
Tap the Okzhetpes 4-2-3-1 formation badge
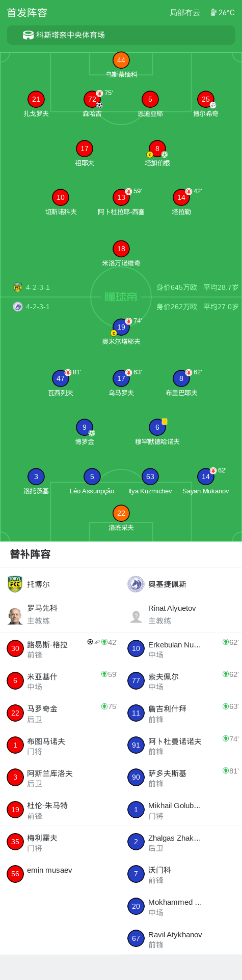pos(38,307)
